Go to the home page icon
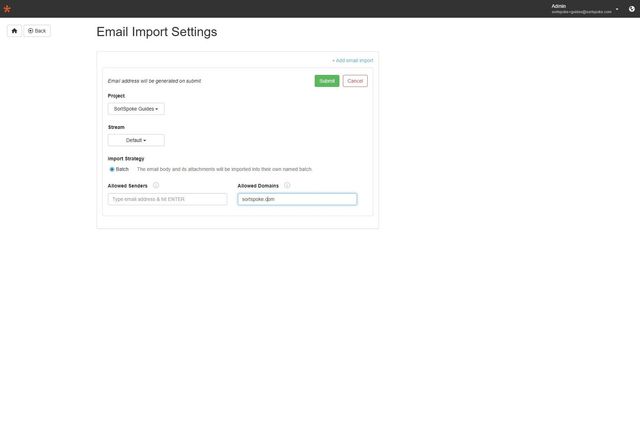Image resolution: width=640 pixels, height=441 pixels. point(14,31)
